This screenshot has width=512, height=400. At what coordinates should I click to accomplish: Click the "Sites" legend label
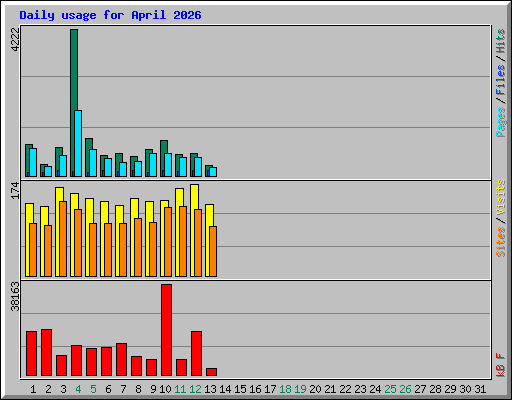[x=501, y=242]
